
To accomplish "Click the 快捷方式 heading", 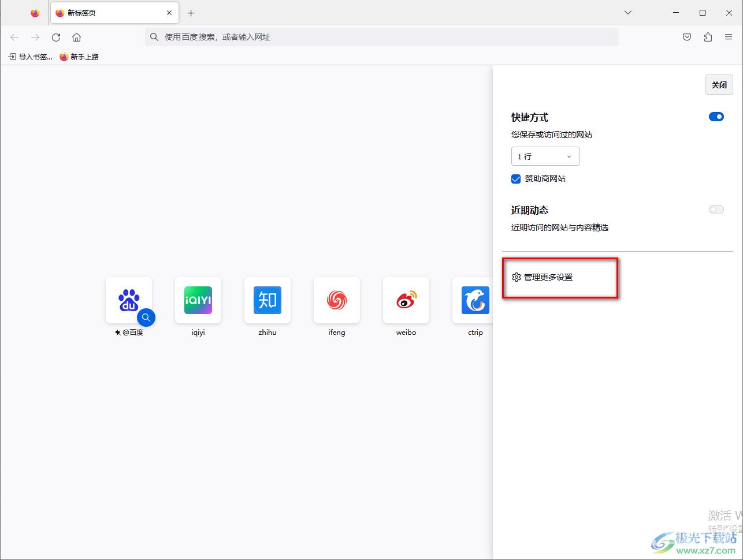I will (x=530, y=117).
